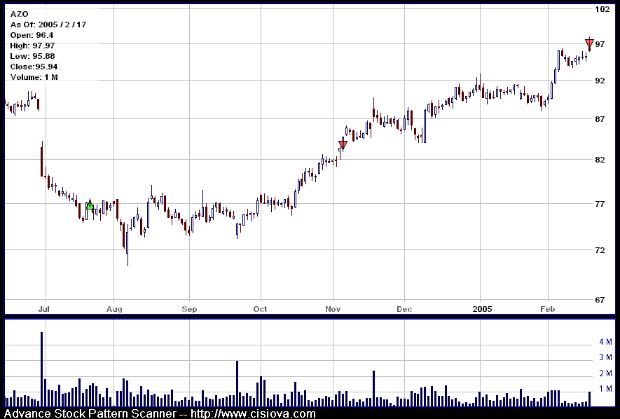Click the volume spike in mid November
The width and height of the screenshot is (620, 419).
click(x=374, y=389)
